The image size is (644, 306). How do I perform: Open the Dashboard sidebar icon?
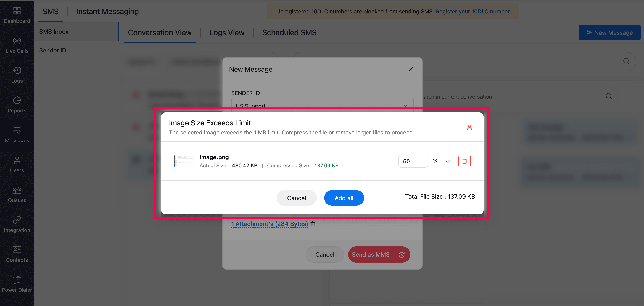click(17, 15)
